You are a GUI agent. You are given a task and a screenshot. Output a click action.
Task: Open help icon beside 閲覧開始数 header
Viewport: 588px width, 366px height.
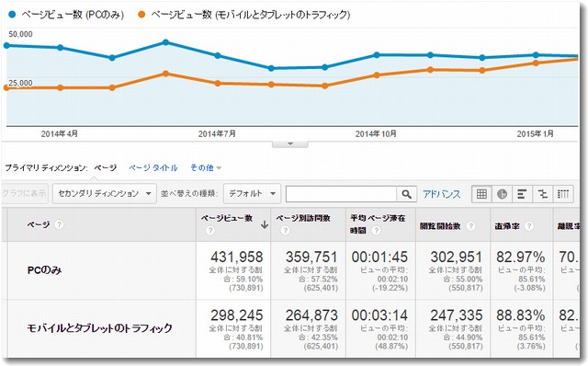[x=470, y=226]
